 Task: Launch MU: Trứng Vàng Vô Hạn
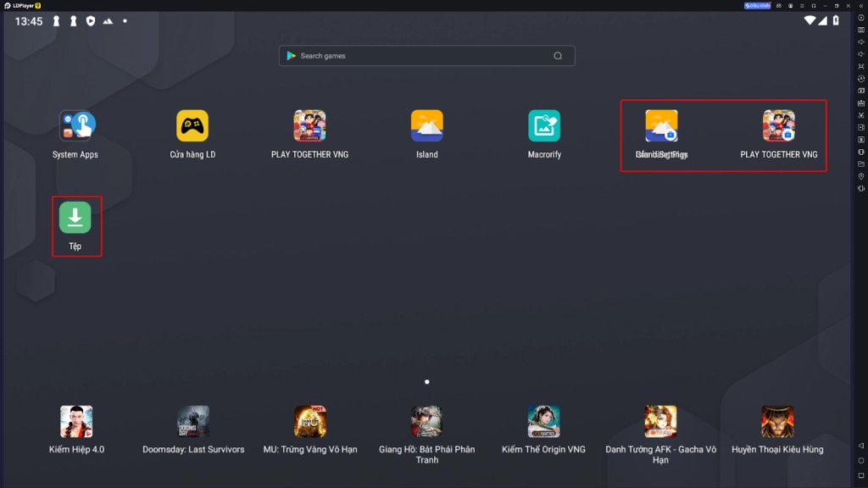point(310,421)
